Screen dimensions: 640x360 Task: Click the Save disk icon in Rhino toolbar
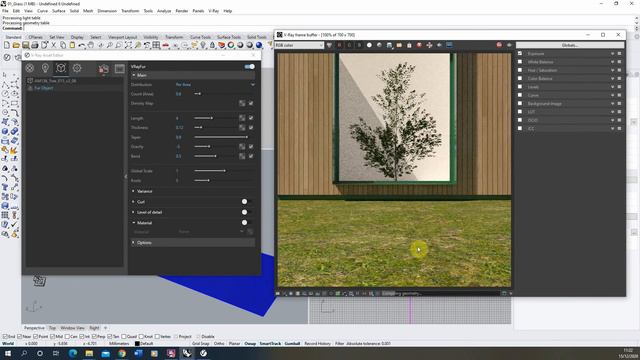point(26,45)
